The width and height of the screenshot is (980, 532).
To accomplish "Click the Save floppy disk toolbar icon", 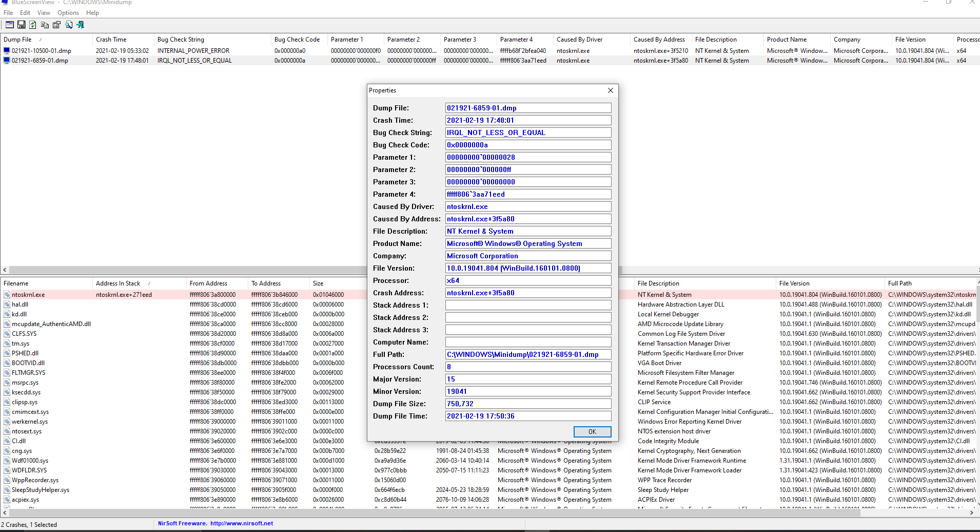I will (x=22, y=25).
